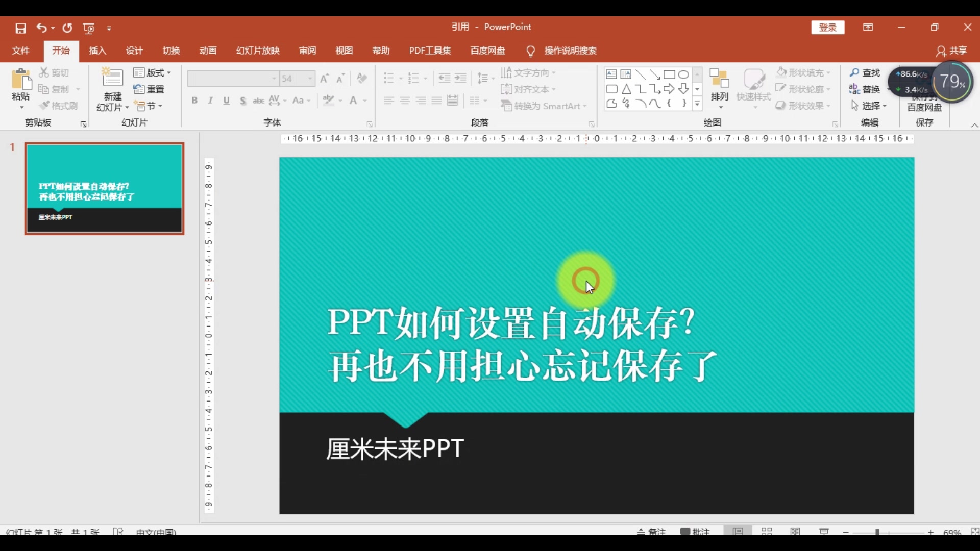The height and width of the screenshot is (551, 980).
Task: Click the 登录 (Sign in) button
Action: (827, 28)
